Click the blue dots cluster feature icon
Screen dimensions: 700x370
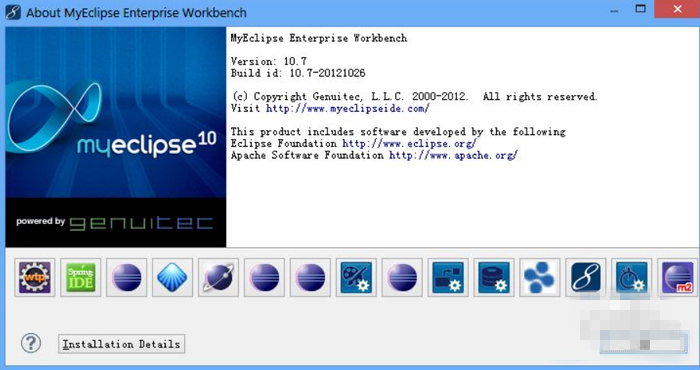(x=540, y=277)
